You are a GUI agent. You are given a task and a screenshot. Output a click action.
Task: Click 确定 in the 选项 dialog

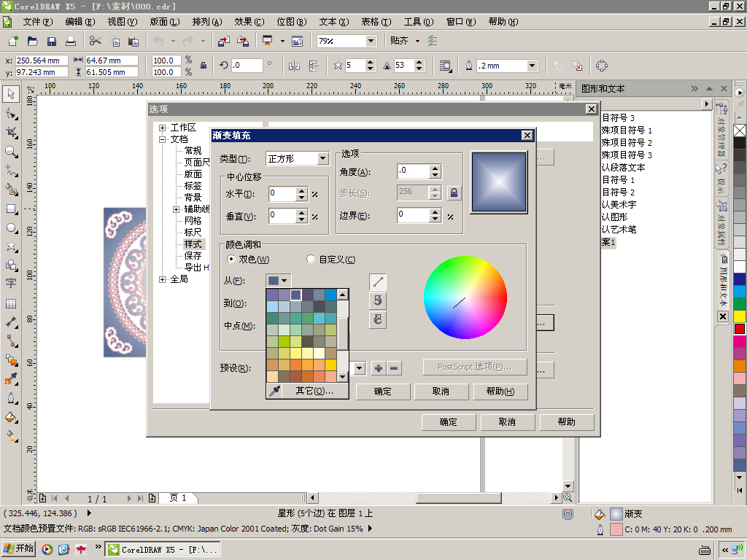pos(449,422)
